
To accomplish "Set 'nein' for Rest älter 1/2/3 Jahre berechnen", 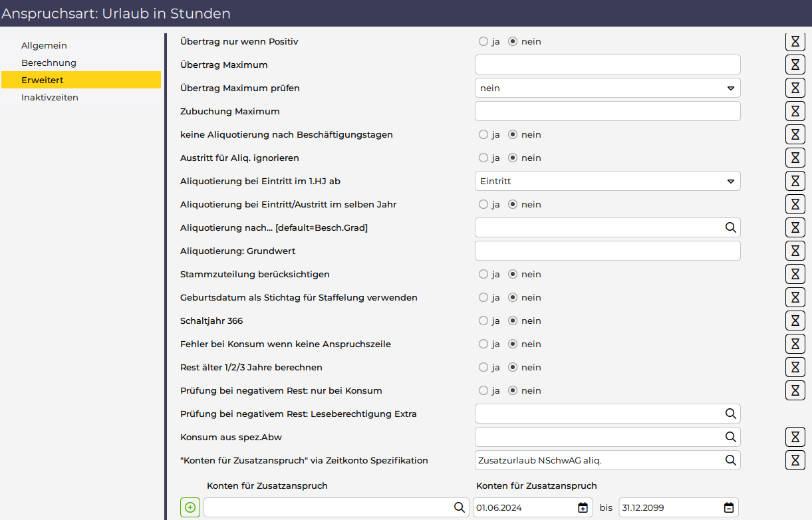I will point(513,367).
